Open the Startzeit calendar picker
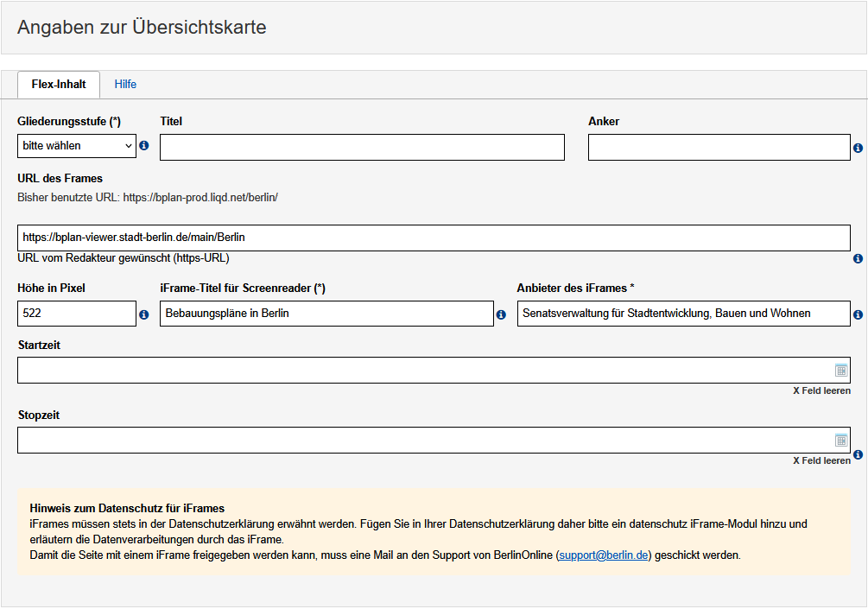 (x=841, y=371)
